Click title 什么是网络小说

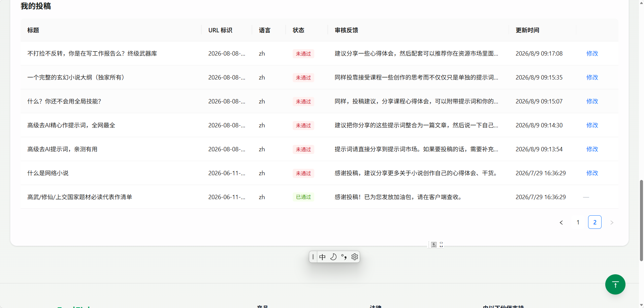(48, 173)
